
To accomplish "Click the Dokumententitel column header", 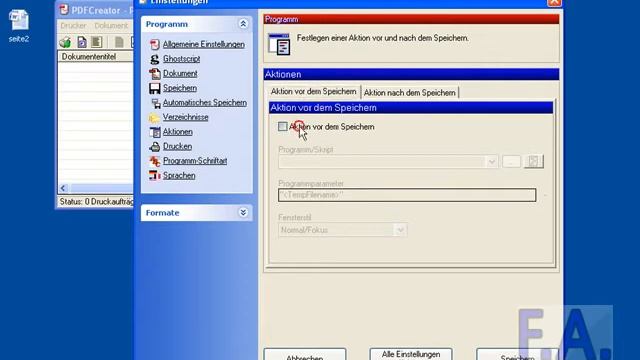I will pyautogui.click(x=96, y=57).
